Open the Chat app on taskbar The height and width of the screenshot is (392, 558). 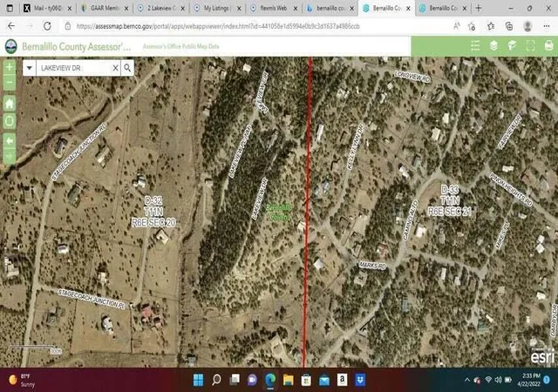pyautogui.click(x=252, y=380)
